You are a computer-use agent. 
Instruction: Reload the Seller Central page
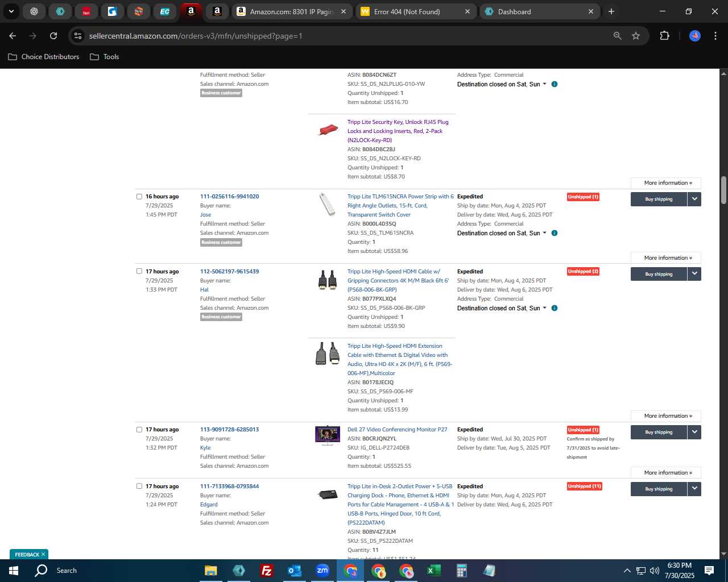pyautogui.click(x=53, y=36)
